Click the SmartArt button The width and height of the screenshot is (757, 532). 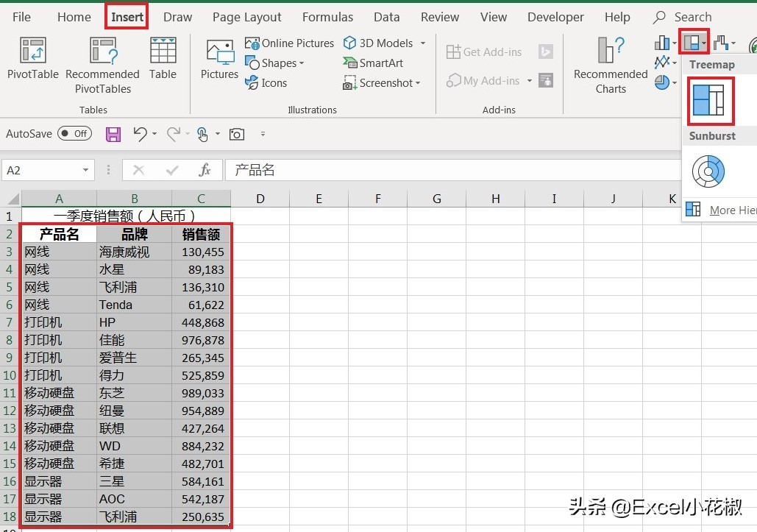coord(373,63)
